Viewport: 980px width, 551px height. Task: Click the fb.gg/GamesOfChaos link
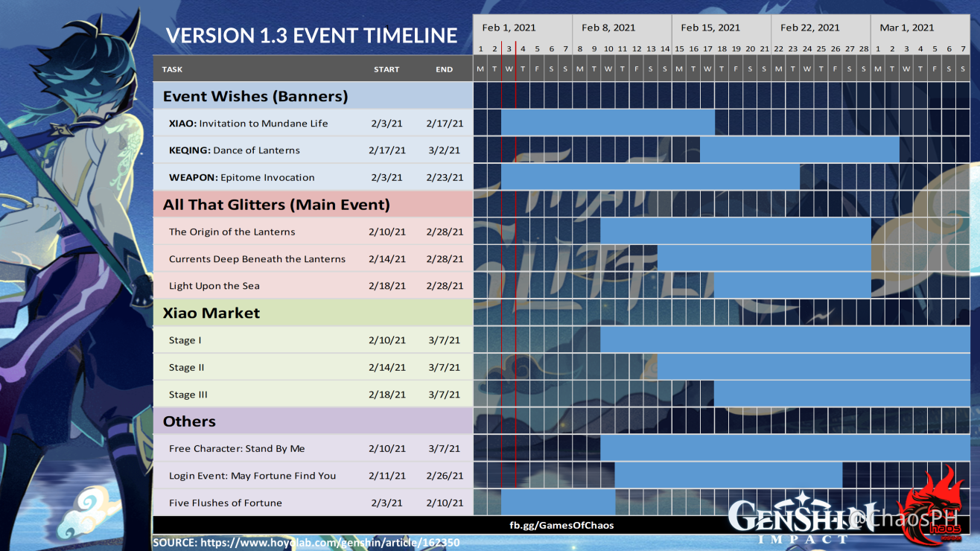pos(564,525)
